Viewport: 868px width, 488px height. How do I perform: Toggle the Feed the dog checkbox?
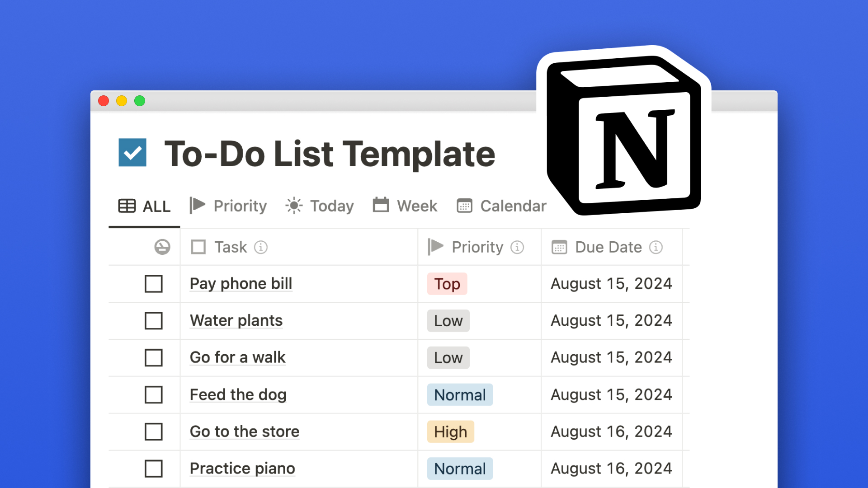(153, 394)
